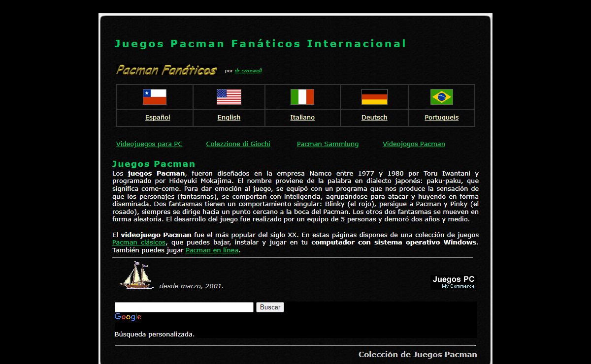
Task: Click the 'desde marzo, 2001.' text
Action: 192,286
